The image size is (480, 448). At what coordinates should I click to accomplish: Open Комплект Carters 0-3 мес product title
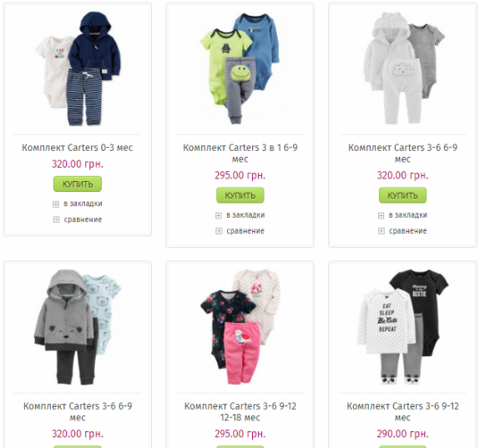click(x=77, y=148)
